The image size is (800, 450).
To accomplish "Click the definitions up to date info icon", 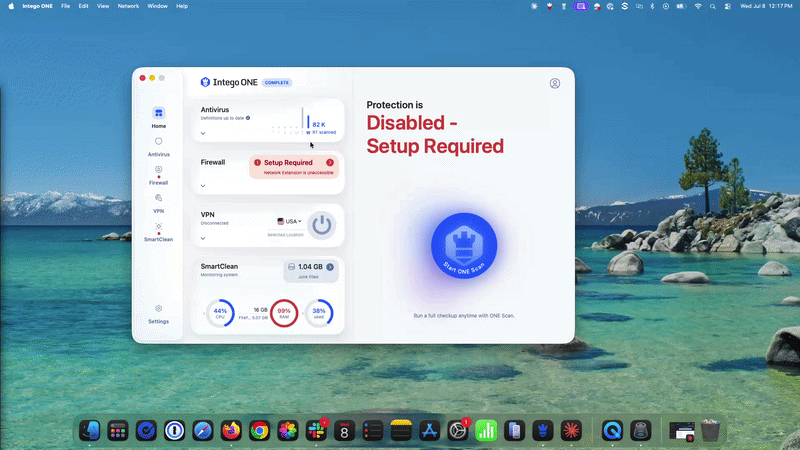I will tap(248, 118).
